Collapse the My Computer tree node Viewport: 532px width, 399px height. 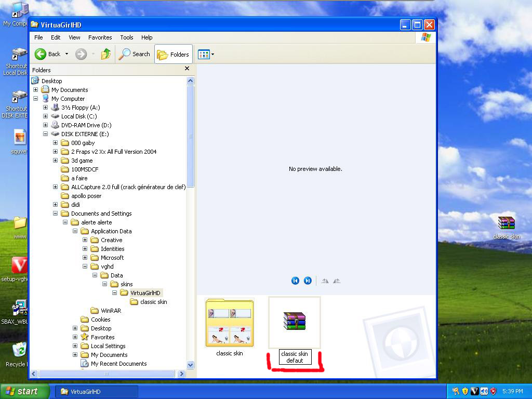pos(36,99)
